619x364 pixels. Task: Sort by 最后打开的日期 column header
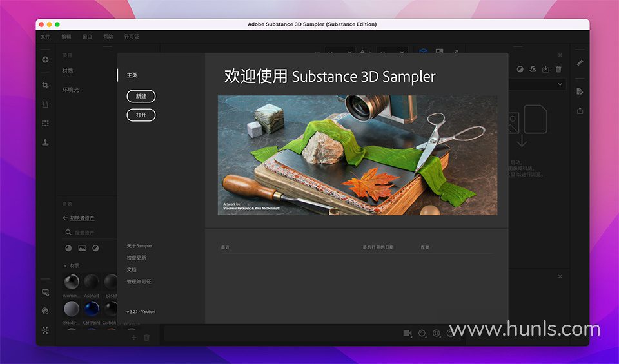tap(378, 247)
